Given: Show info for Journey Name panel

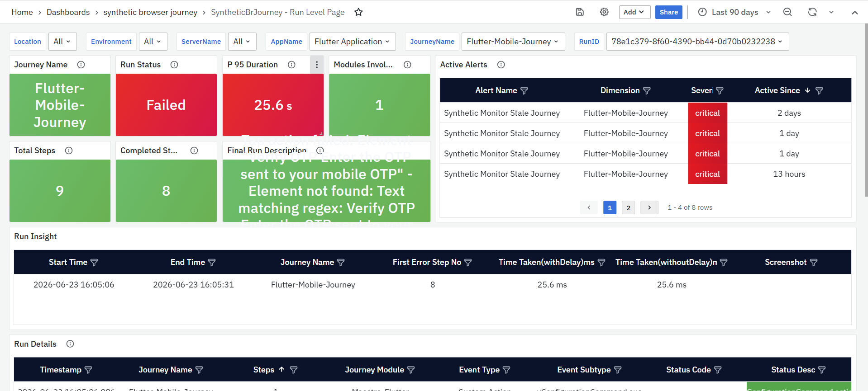Looking at the screenshot, I should (x=81, y=65).
